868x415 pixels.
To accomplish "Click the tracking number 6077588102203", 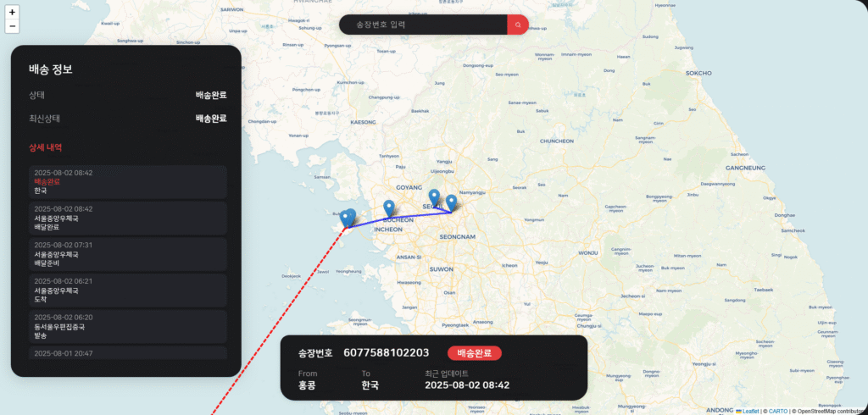I will click(x=387, y=353).
